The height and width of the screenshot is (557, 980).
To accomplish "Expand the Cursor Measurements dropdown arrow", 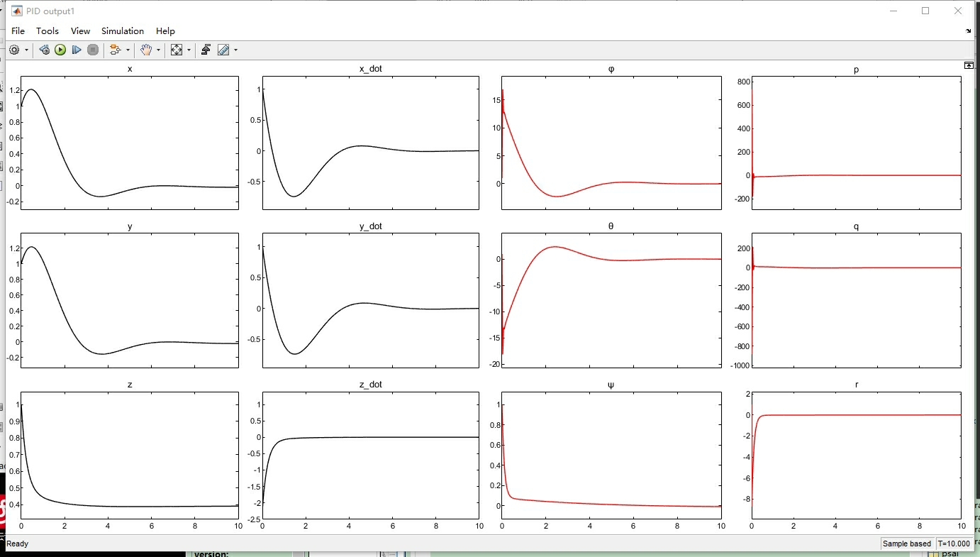I will tap(237, 50).
